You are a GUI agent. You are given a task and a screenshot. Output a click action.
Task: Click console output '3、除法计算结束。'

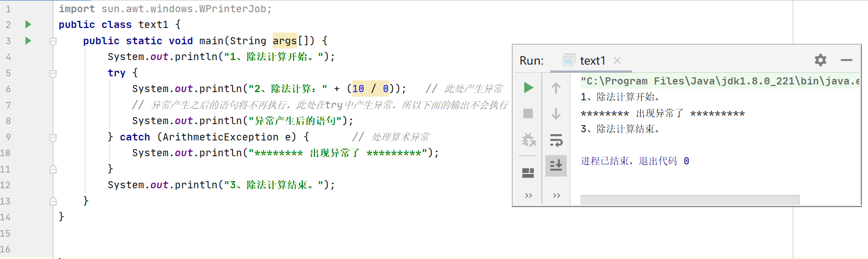click(621, 129)
